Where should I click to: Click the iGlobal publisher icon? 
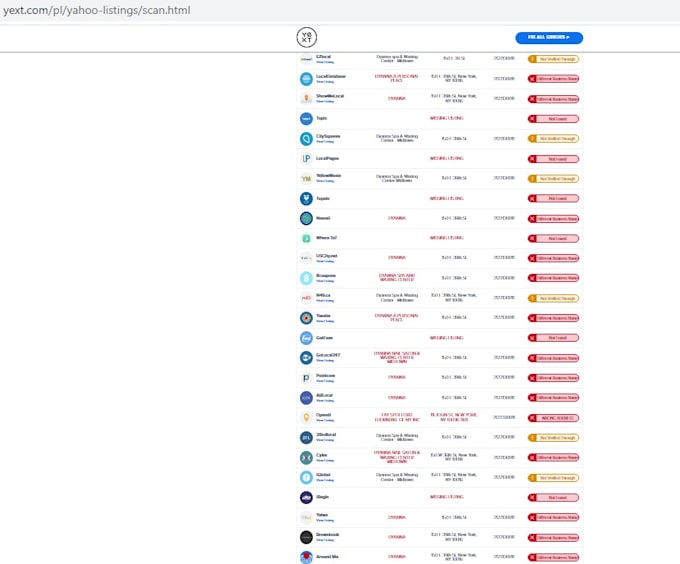click(x=306, y=478)
